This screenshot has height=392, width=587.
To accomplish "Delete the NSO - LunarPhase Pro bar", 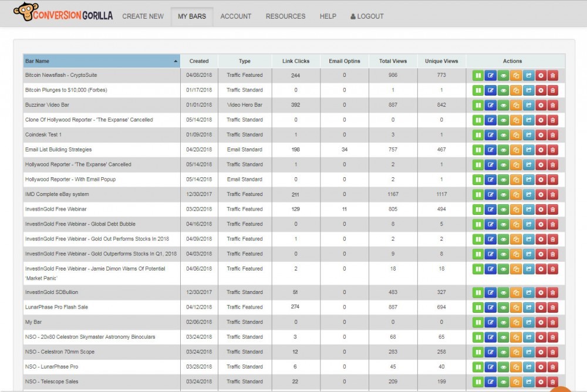I will tap(552, 367).
